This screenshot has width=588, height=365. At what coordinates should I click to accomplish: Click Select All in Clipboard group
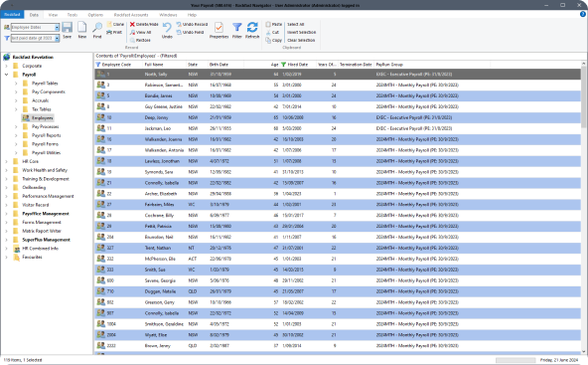(296, 24)
